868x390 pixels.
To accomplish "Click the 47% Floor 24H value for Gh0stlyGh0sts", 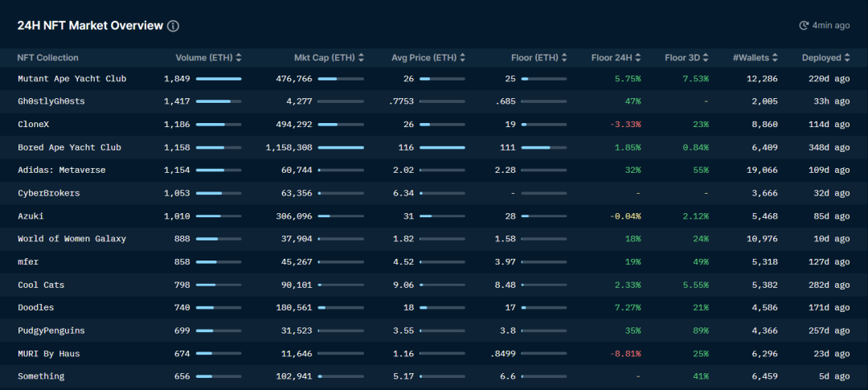I will tap(633, 101).
